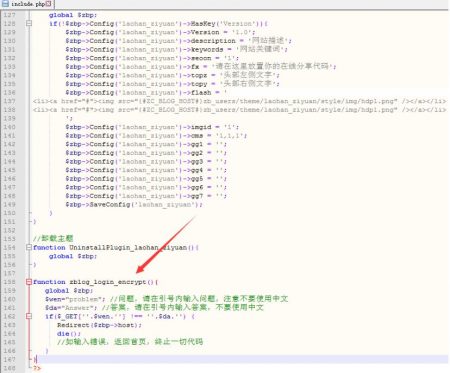Click line number 137 in the margin
450x373 pixels.
pyautogui.click(x=10, y=101)
